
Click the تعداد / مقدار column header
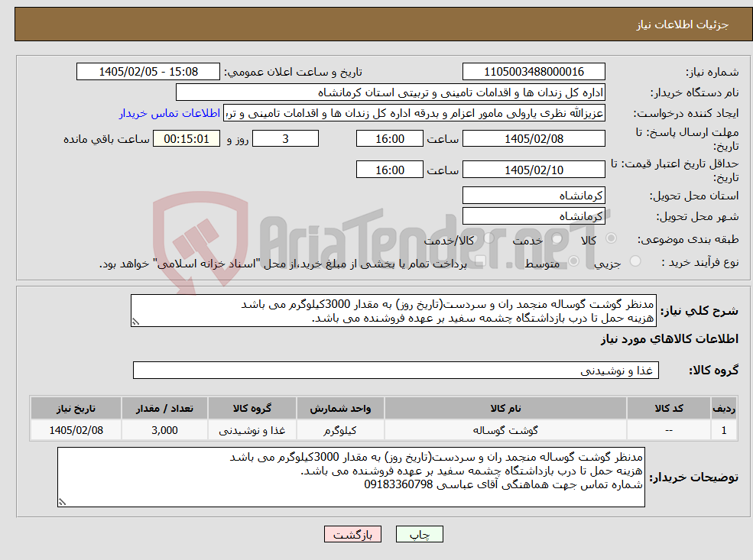pos(164,409)
